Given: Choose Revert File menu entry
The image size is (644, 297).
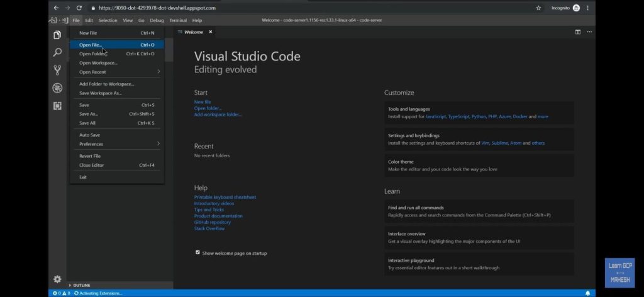Looking at the screenshot, I should coord(117,156).
